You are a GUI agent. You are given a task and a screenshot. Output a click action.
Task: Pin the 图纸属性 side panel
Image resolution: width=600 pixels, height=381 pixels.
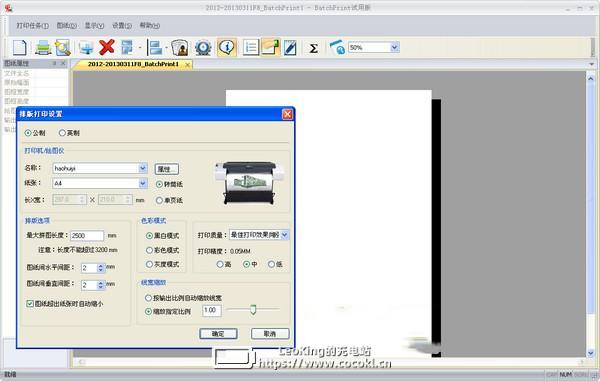coord(54,63)
